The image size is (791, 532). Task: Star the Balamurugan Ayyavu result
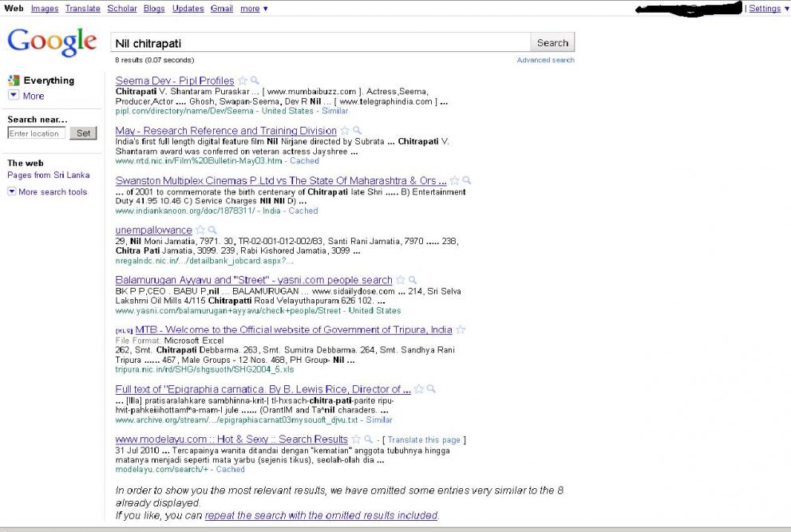tap(401, 280)
